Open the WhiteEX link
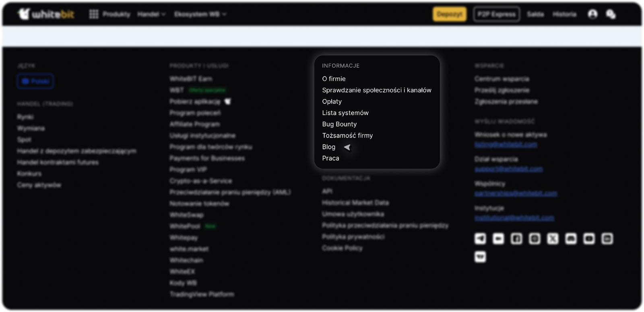 [182, 272]
